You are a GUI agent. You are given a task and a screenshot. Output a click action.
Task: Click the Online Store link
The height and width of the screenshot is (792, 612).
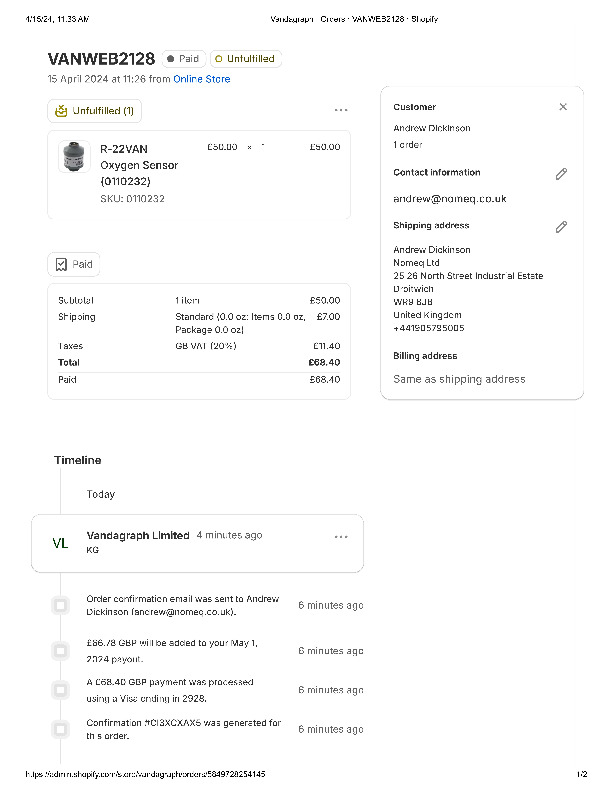(x=201, y=79)
